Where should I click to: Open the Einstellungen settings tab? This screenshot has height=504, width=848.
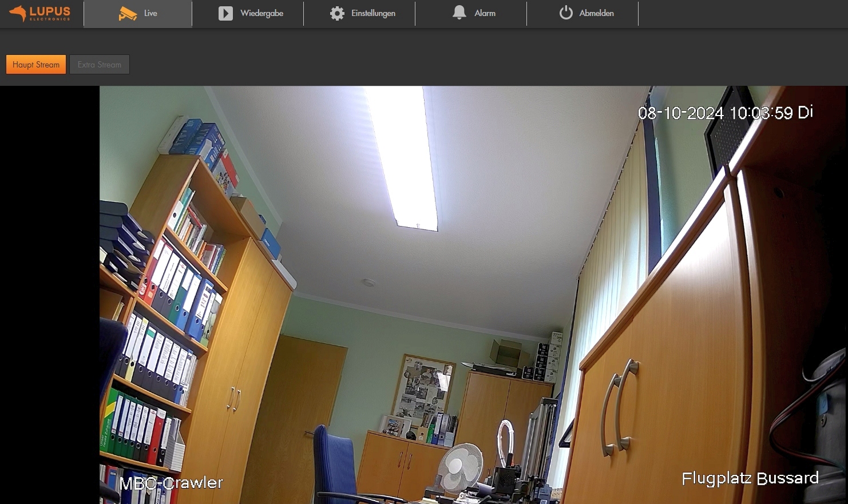(x=373, y=13)
